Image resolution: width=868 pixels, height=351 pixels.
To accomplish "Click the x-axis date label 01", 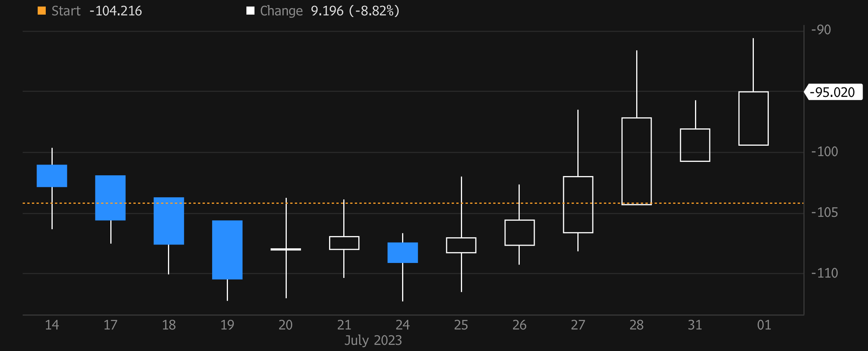I will point(764,325).
